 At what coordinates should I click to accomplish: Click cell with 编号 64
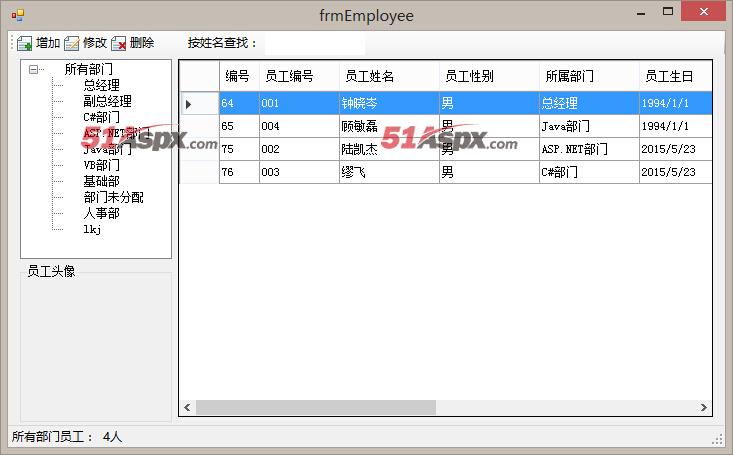[x=239, y=103]
